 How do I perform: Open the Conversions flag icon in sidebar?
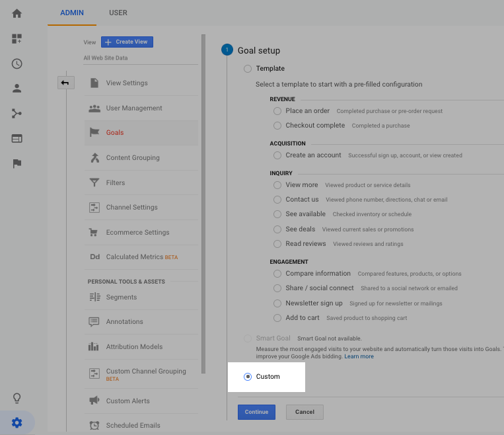(x=17, y=163)
